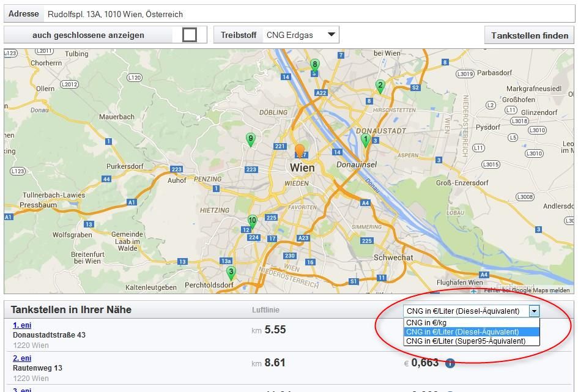Toggle 'auch geschlossene anzeigen' checkbox
Viewport: 578px width, 392px height.
[190, 35]
